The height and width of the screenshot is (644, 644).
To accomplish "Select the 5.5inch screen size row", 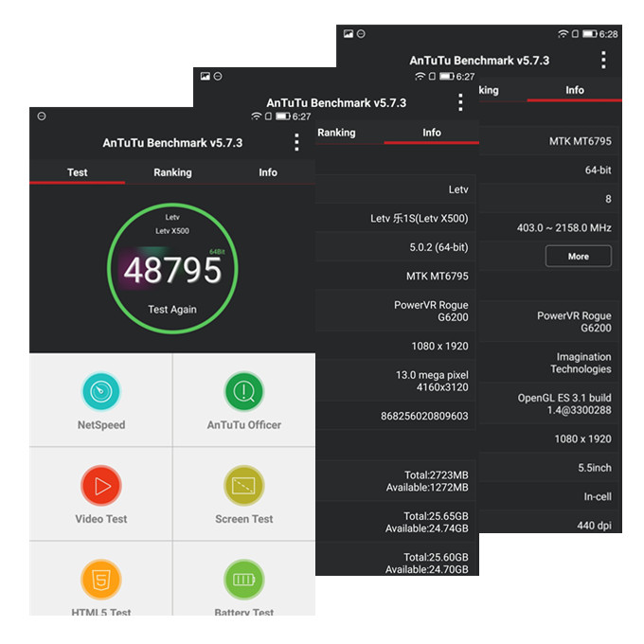I will click(548, 468).
